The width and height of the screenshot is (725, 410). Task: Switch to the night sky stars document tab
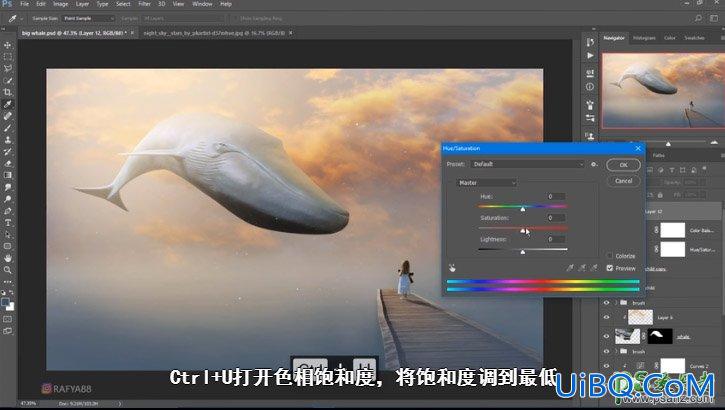pyautogui.click(x=214, y=33)
